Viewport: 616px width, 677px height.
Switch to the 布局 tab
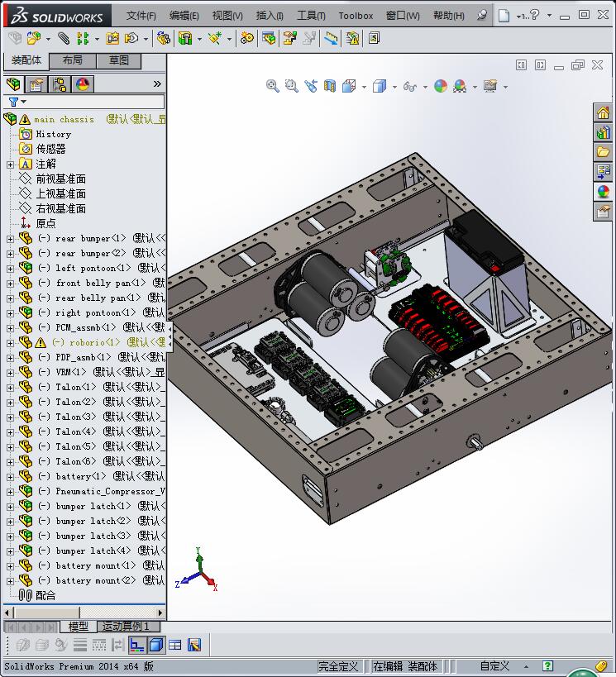click(72, 60)
